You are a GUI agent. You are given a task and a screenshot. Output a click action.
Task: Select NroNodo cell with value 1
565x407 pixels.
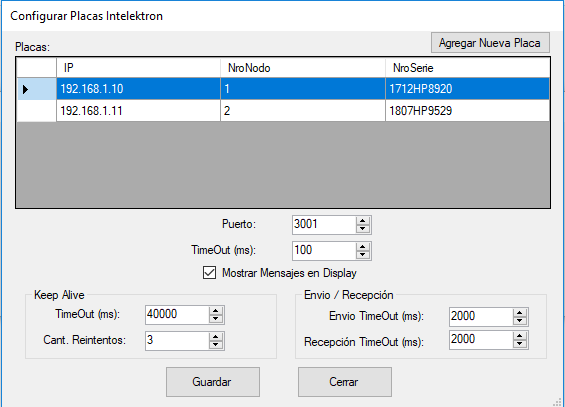(303, 89)
